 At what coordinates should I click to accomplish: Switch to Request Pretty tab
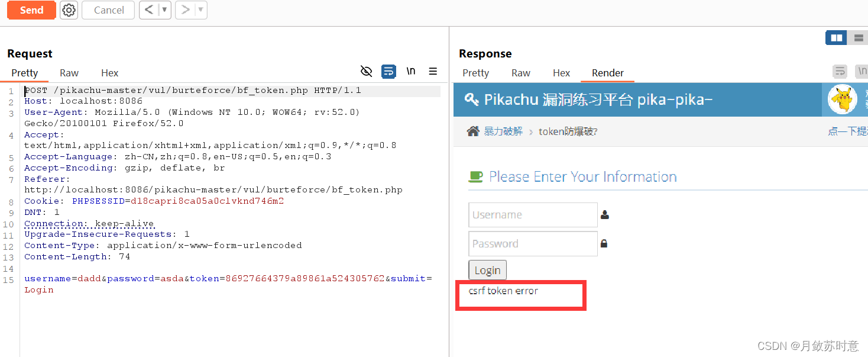(25, 73)
